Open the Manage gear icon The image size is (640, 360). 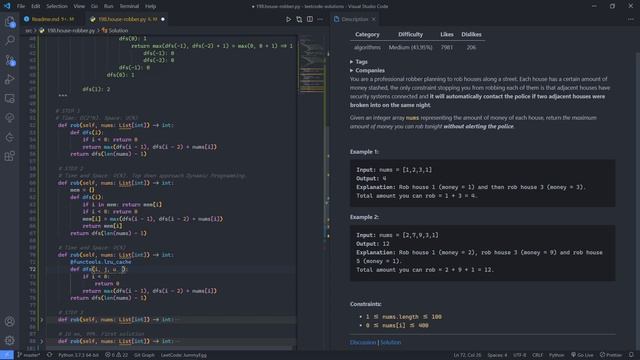tap(9, 340)
